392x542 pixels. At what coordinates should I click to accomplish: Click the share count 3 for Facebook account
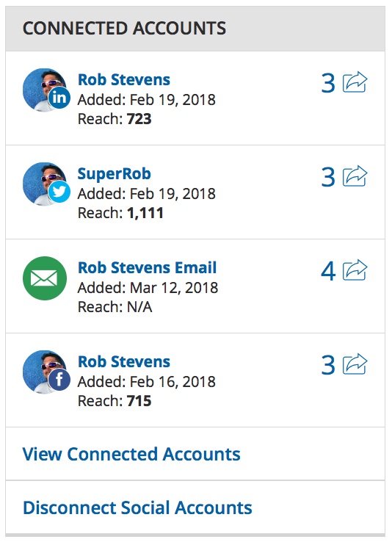click(x=328, y=365)
